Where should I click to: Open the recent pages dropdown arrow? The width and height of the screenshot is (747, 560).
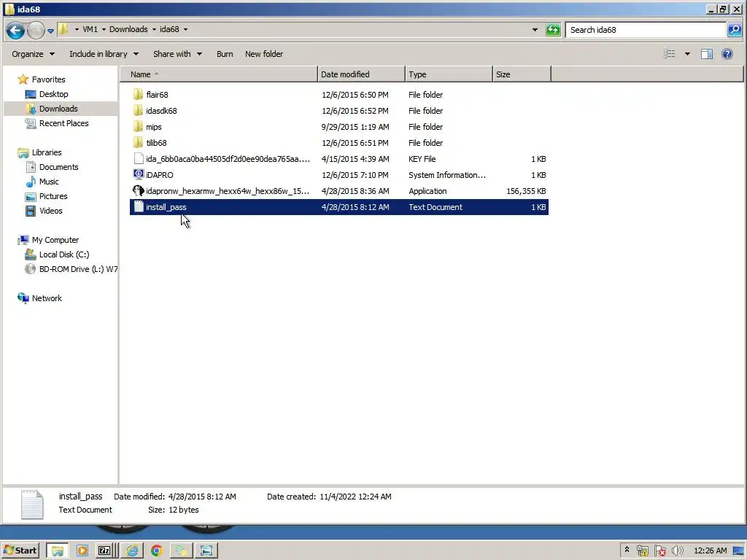click(x=50, y=31)
